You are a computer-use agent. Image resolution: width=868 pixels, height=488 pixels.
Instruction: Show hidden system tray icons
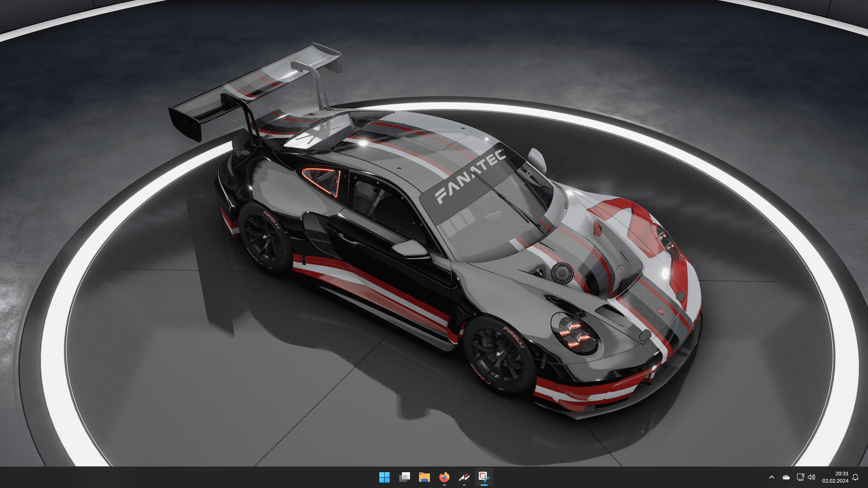point(772,477)
